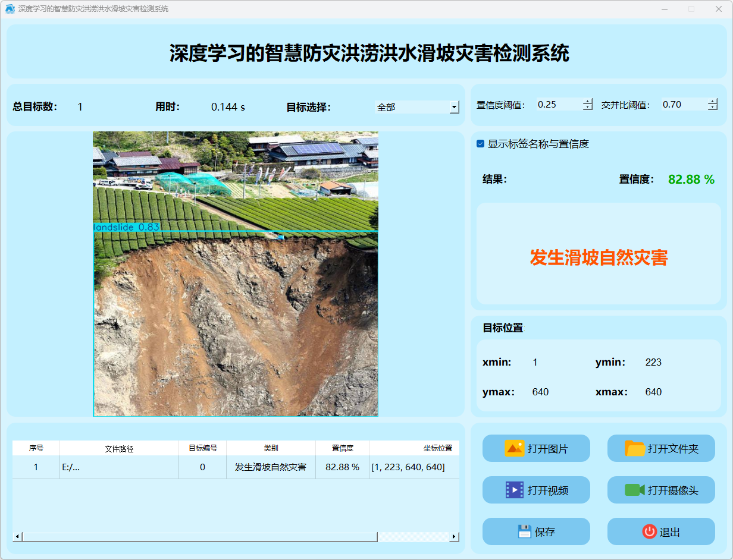Click the red power icon to exit
This screenshot has height=560, width=733.
coord(650,531)
